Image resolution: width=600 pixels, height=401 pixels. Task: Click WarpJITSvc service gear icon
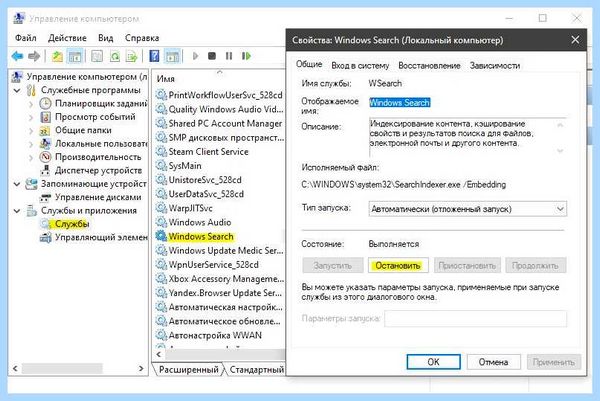pyautogui.click(x=161, y=208)
